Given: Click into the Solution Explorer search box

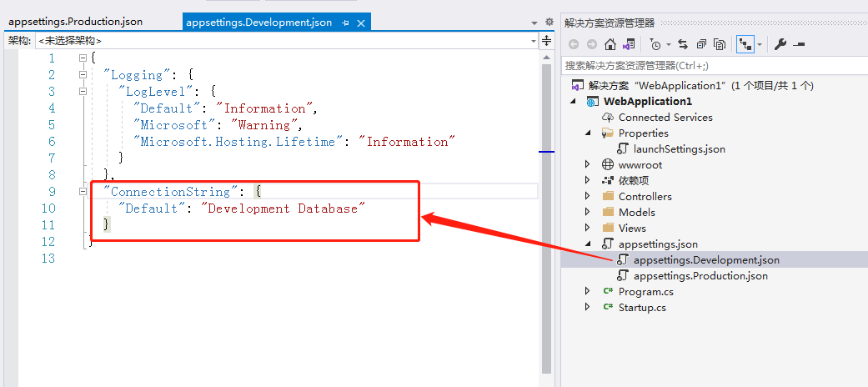Looking at the screenshot, I should (x=714, y=65).
